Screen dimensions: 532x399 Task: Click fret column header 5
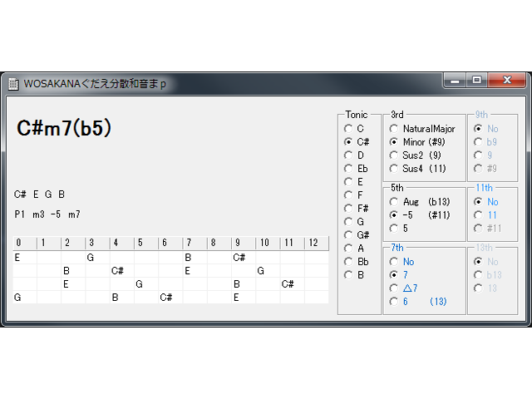coord(146,243)
